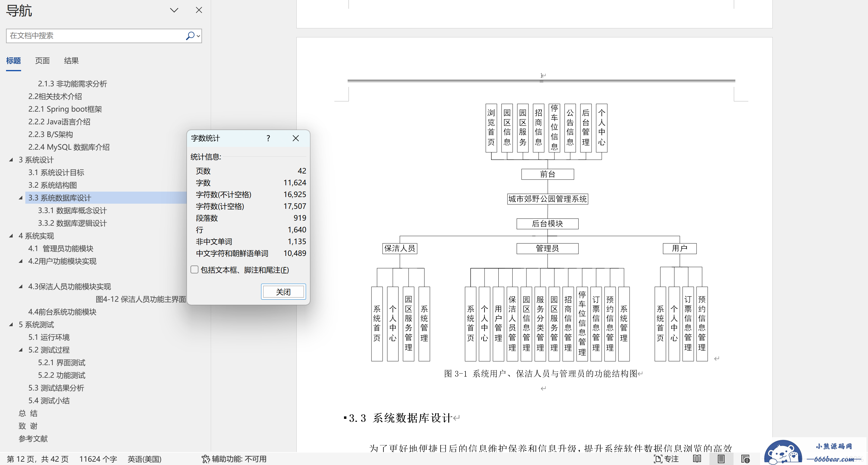Collapse the 4.2用户功能模块实现 heading
Image resolution: width=868 pixels, height=465 pixels.
click(21, 261)
